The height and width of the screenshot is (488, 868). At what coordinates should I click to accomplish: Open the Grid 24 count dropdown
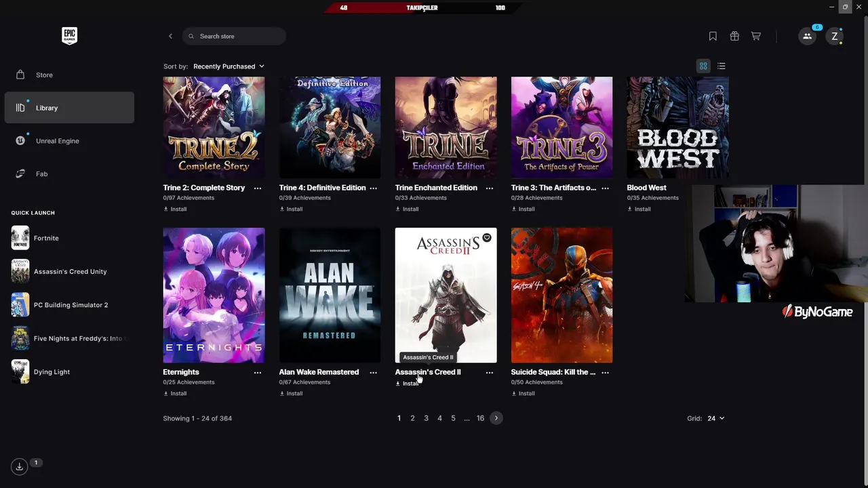click(715, 418)
